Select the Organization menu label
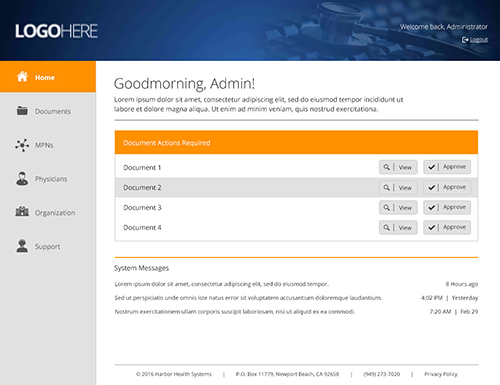The height and width of the screenshot is (385, 500). pos(55,213)
